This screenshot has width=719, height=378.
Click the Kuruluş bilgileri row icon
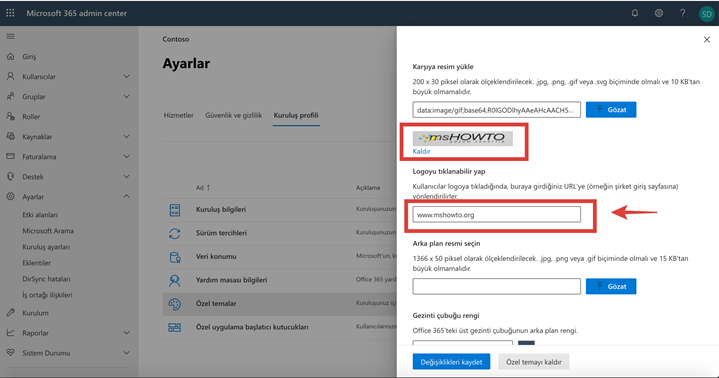point(175,210)
